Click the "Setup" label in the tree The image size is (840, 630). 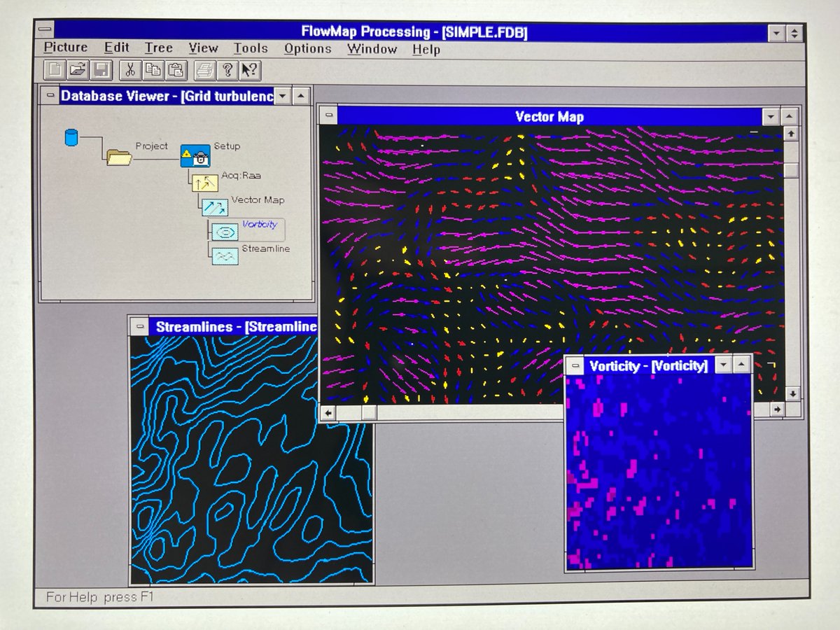click(x=227, y=146)
